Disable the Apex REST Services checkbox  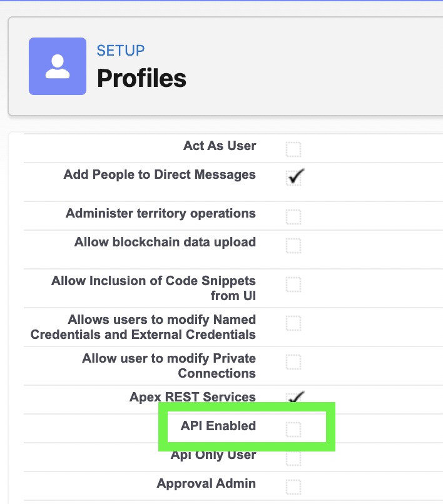tap(293, 398)
